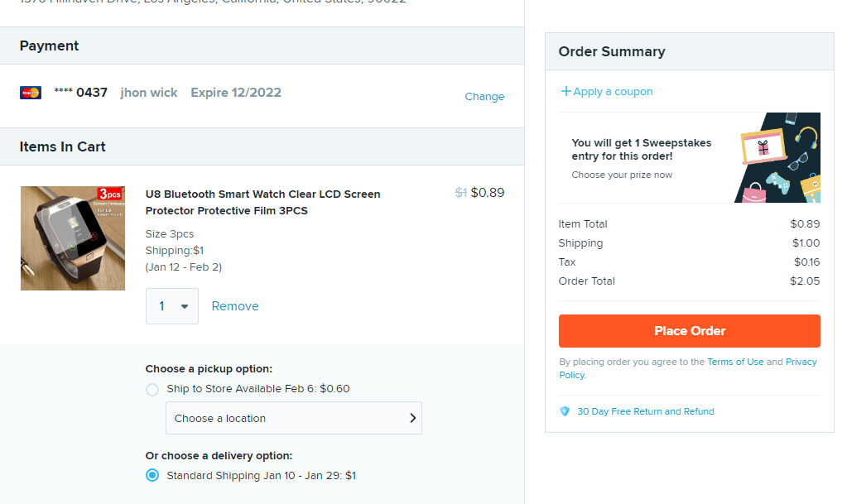The image size is (847, 504).
Task: Open the Privacy Policy link
Action: coord(801,362)
